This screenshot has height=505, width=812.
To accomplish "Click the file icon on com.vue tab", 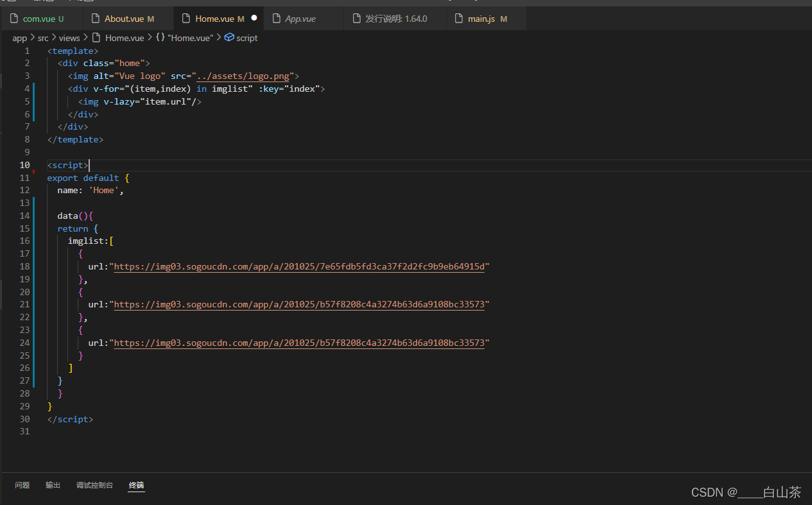I will 14,19.
